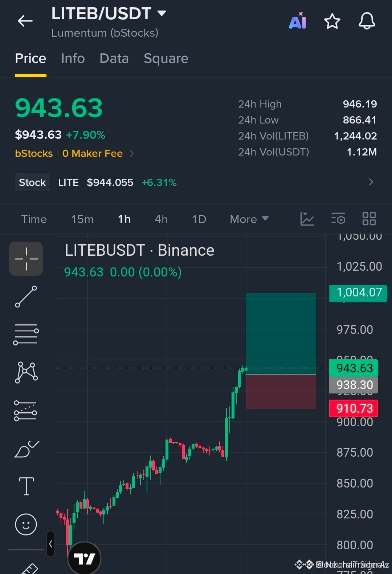Open LITE stock details via the row chevron
Screen dimensions: 392x574
[371, 182]
